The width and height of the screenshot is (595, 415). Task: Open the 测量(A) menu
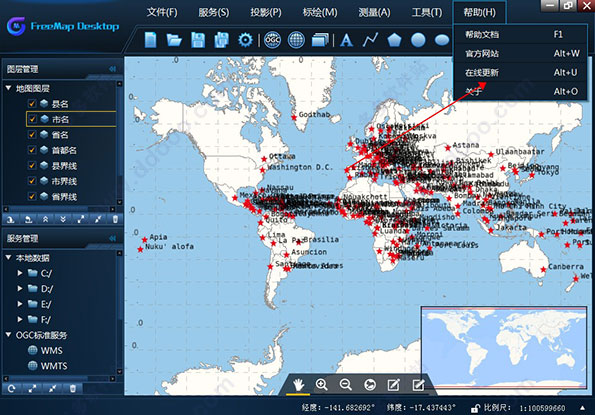click(x=375, y=13)
